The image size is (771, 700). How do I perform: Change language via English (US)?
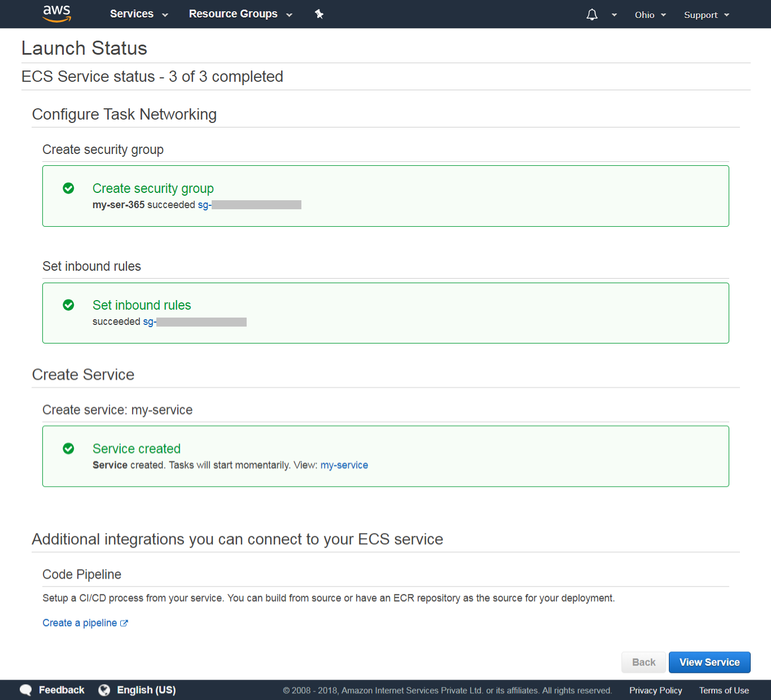coord(146,690)
